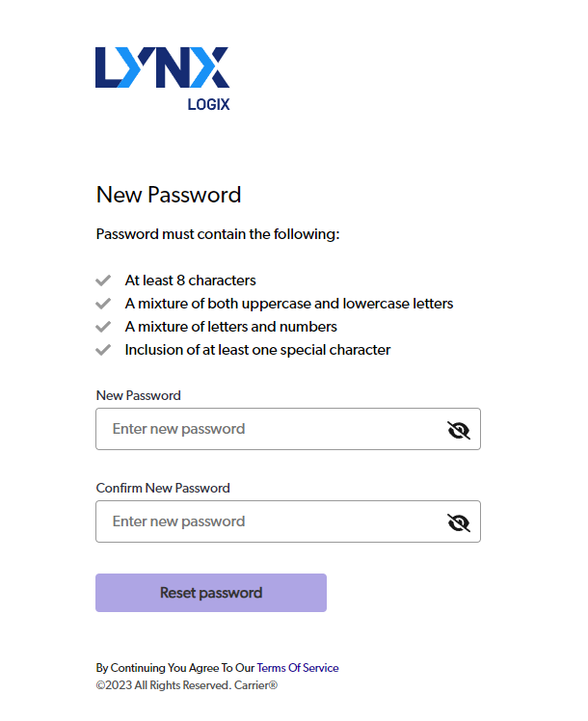Click the At least 8 characters text
The image size is (588, 721).
click(190, 280)
